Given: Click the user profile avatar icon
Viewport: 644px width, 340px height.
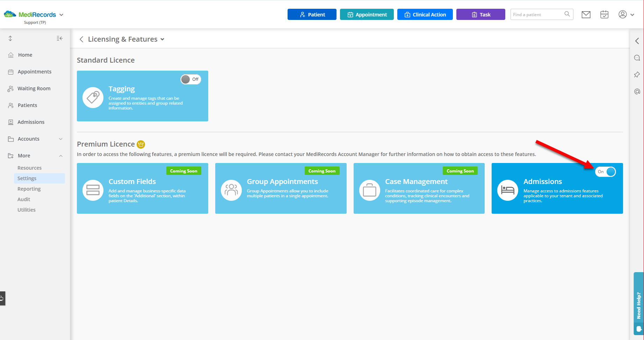Looking at the screenshot, I should 622,15.
